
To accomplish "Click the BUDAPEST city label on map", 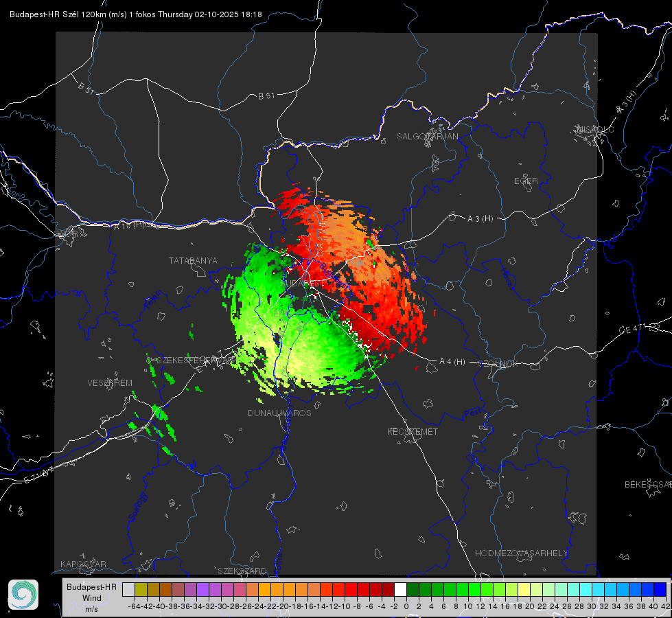I will 302,284.
